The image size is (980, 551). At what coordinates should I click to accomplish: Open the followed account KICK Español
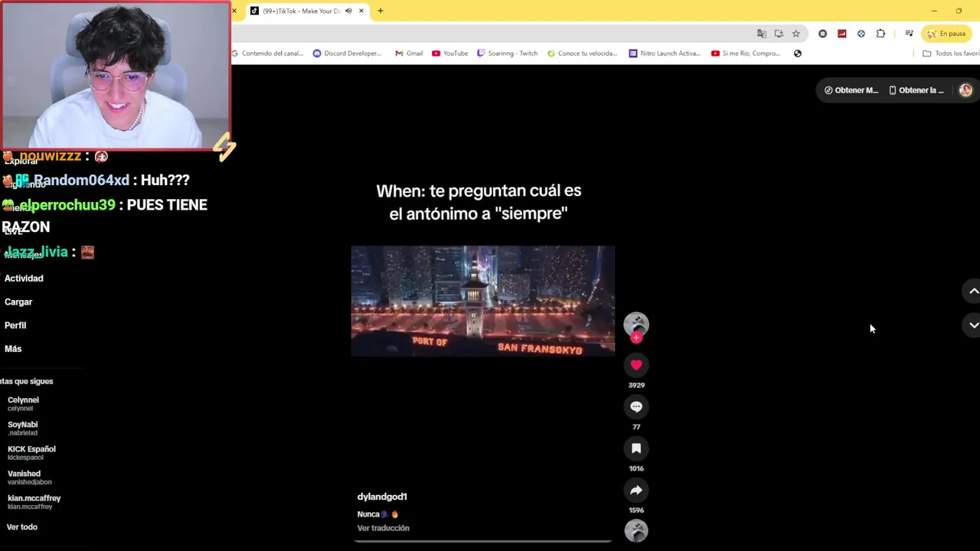[31, 452]
